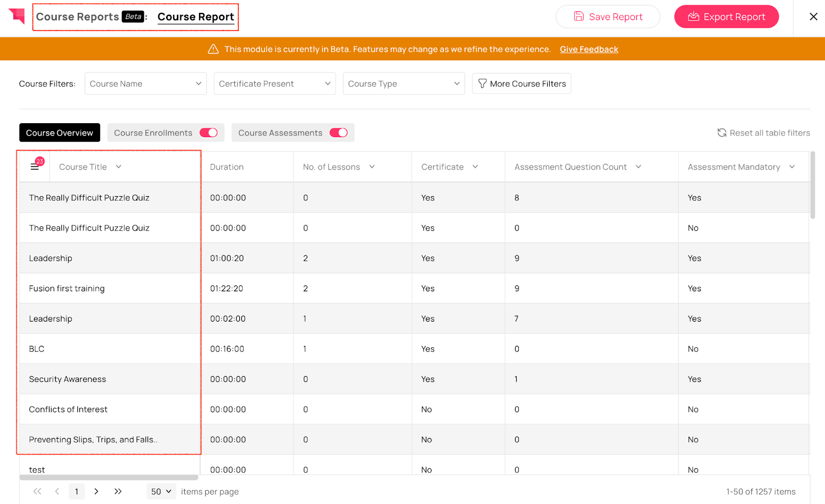The height and width of the screenshot is (504, 825).
Task: Go to previous page arrow
Action: point(57,491)
